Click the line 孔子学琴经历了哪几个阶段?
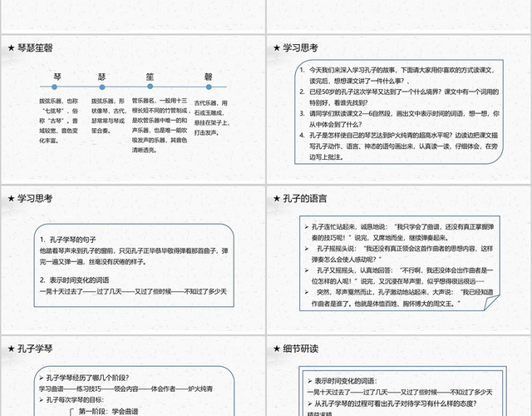The height and width of the screenshot is (416, 532). click(84, 378)
